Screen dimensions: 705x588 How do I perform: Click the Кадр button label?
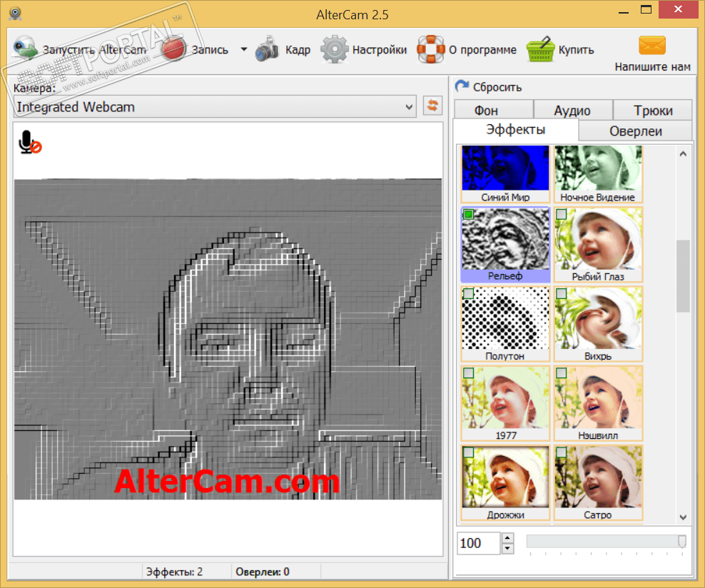[x=298, y=49]
